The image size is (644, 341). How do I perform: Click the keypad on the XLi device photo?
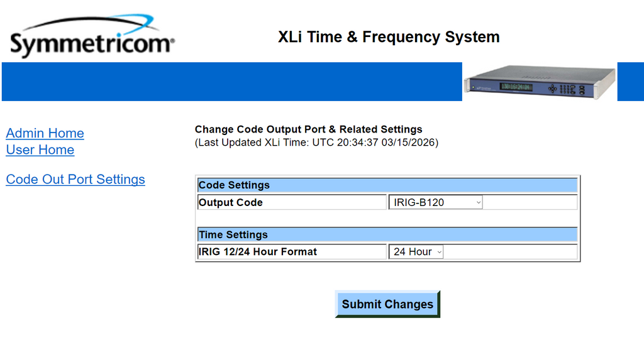(x=567, y=89)
